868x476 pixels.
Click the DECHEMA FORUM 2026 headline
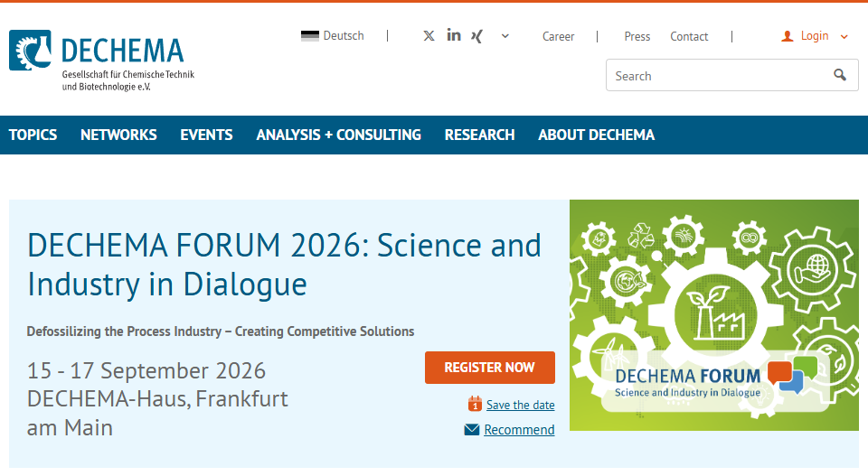(284, 265)
